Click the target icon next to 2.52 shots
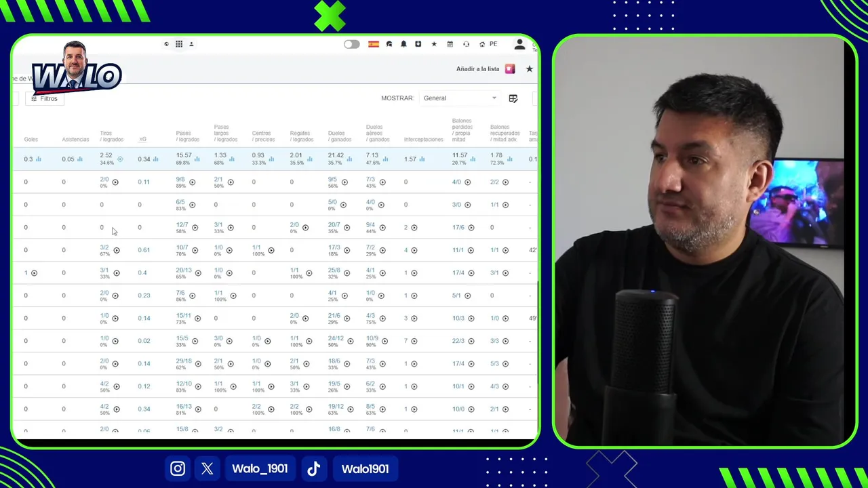This screenshot has width=868, height=488. tap(120, 159)
